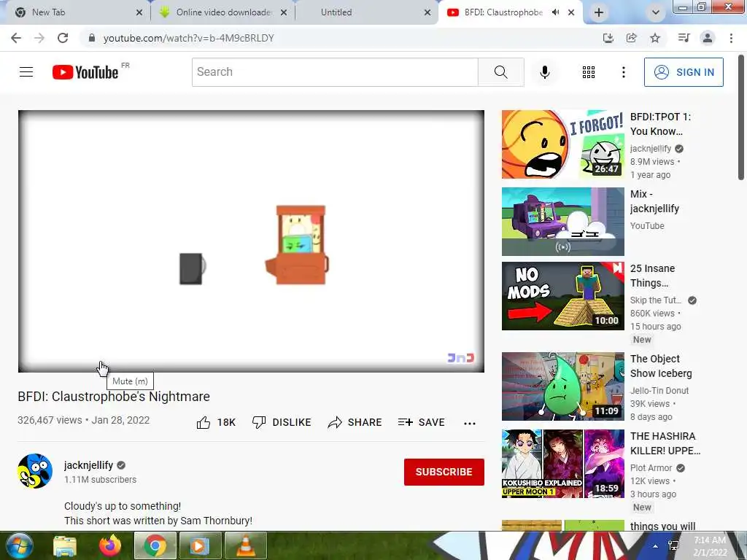The image size is (747, 560).
Task: Click the search magnifier button
Action: 500,72
